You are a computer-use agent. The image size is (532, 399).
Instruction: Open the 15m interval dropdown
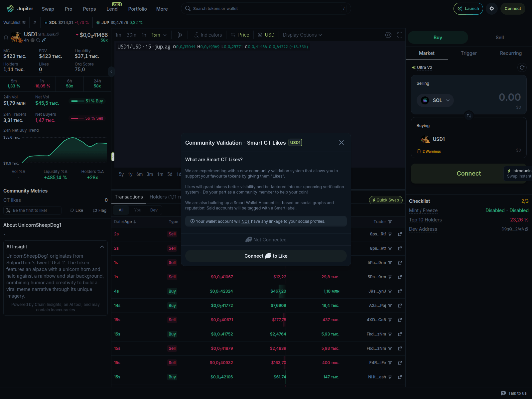tap(159, 35)
